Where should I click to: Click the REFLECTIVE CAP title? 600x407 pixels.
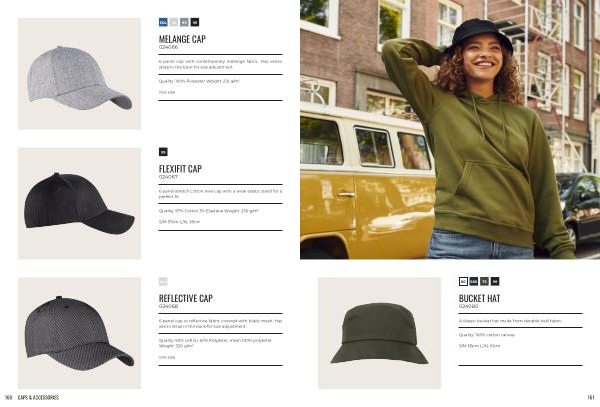pos(186,298)
